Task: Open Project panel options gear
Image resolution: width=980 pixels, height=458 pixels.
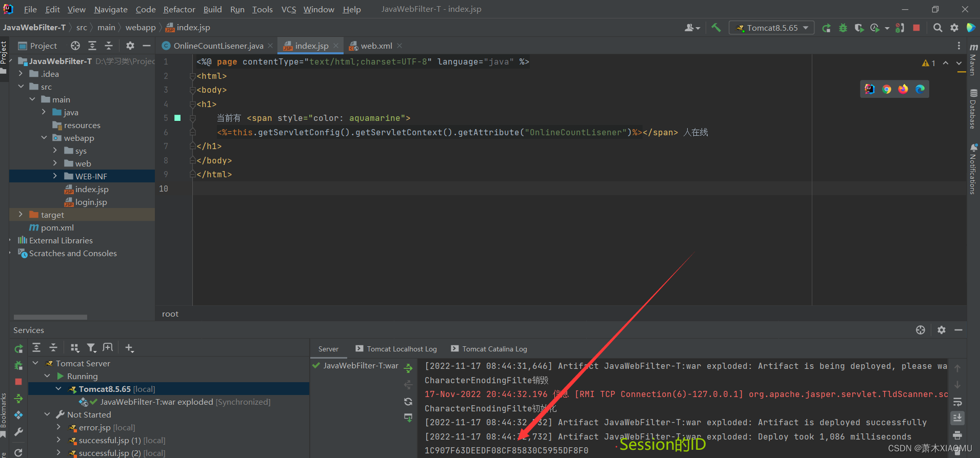Action: tap(130, 46)
